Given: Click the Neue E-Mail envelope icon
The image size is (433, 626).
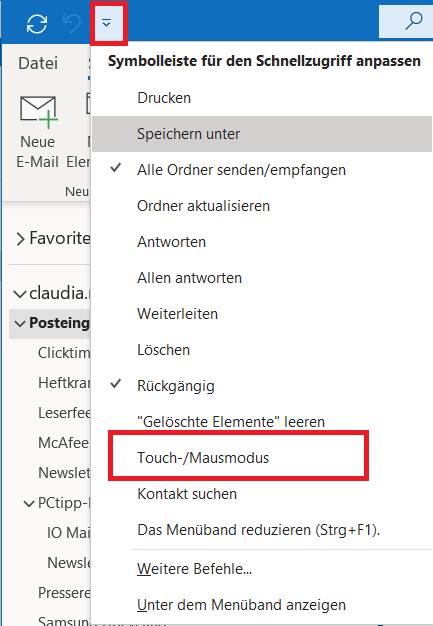Looking at the screenshot, I should 39,112.
